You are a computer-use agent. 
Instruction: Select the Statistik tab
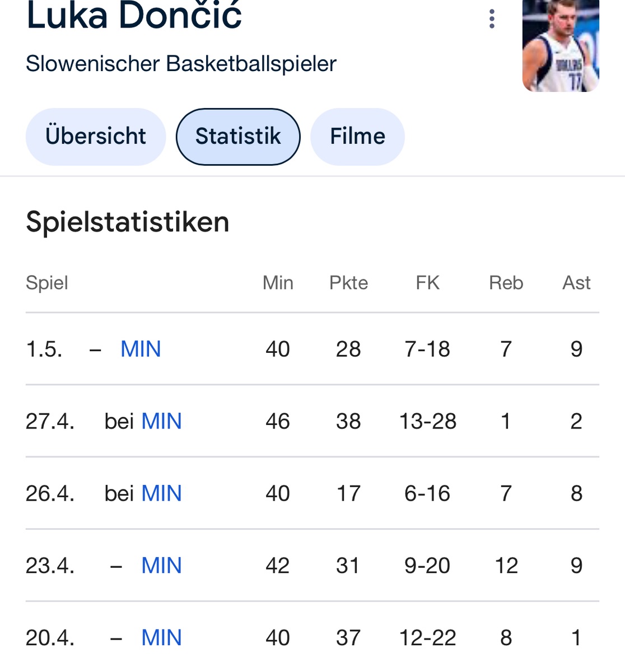(238, 137)
